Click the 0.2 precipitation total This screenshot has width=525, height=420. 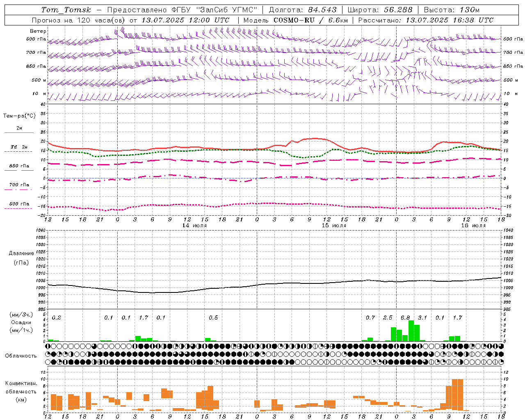coord(57,318)
